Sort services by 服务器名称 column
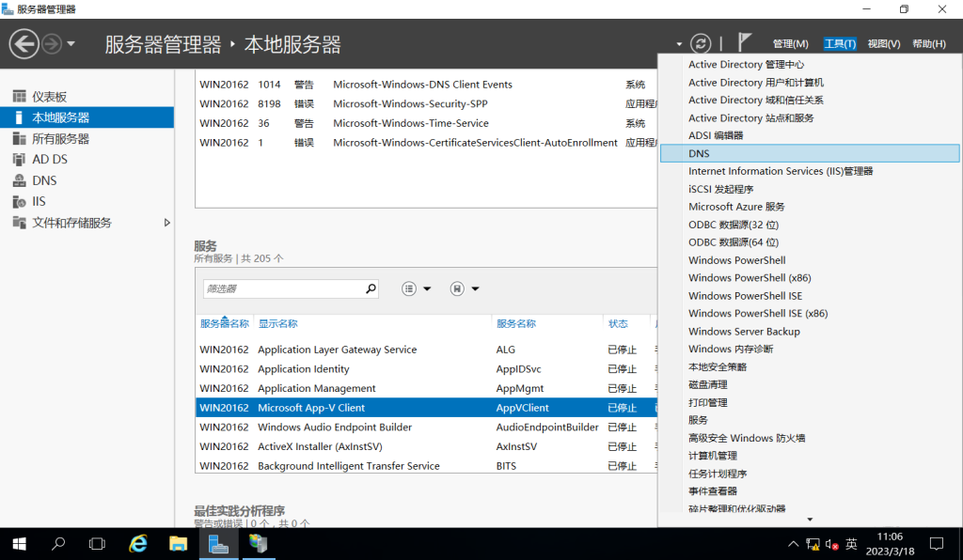The width and height of the screenshot is (963, 560). (x=224, y=324)
